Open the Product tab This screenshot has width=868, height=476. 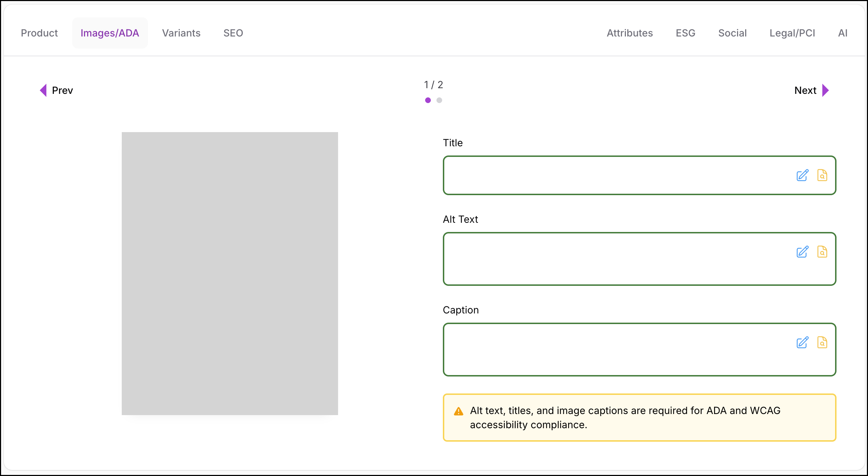39,33
